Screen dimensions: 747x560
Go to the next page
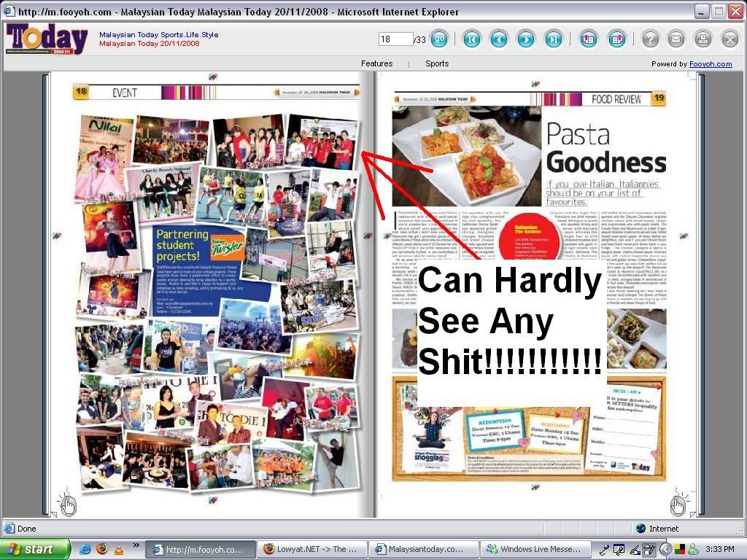[526, 39]
